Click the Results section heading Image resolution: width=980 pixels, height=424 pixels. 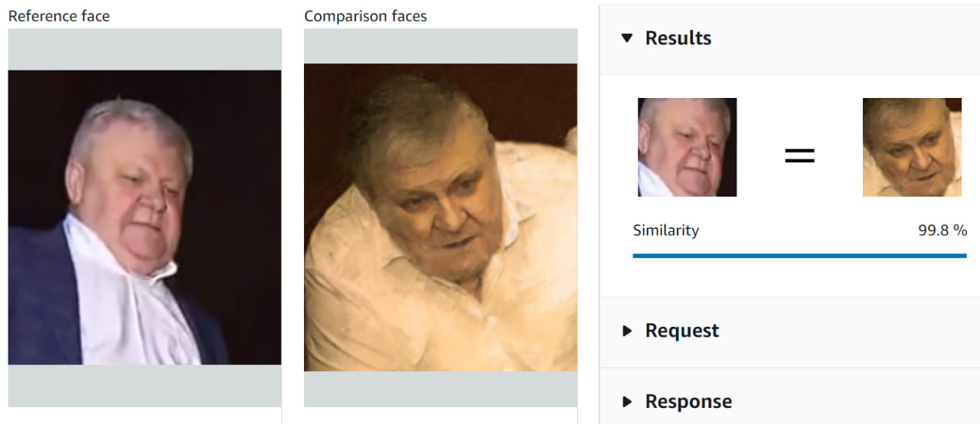pos(678,38)
